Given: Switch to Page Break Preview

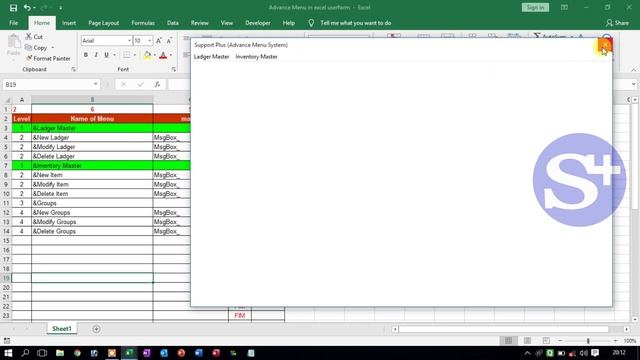Looking at the screenshot, I should point(546,340).
